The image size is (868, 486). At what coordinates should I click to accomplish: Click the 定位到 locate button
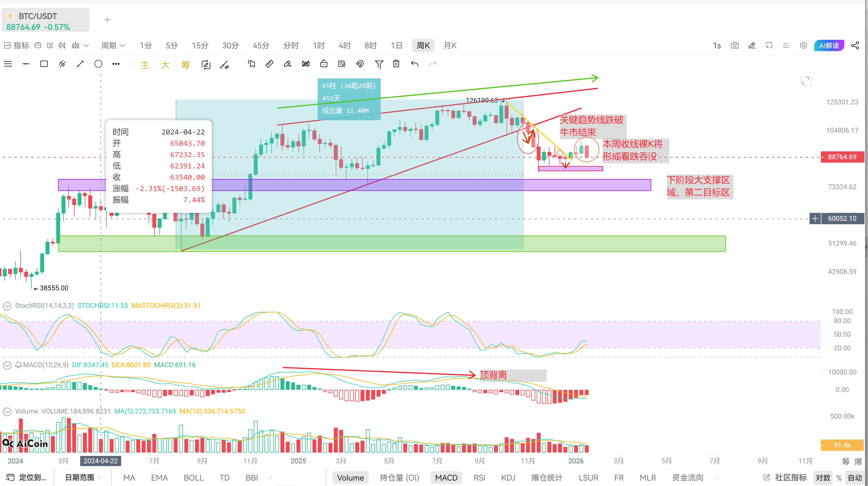point(26,478)
